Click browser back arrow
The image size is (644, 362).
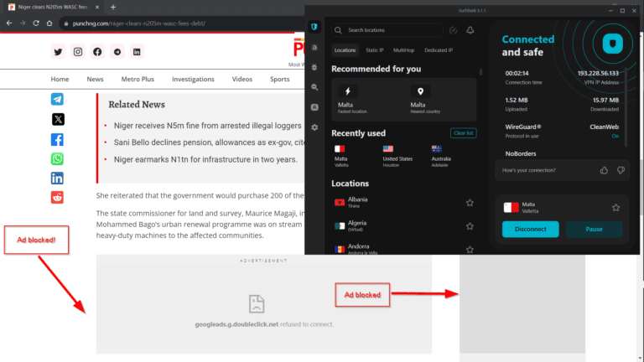[9, 23]
